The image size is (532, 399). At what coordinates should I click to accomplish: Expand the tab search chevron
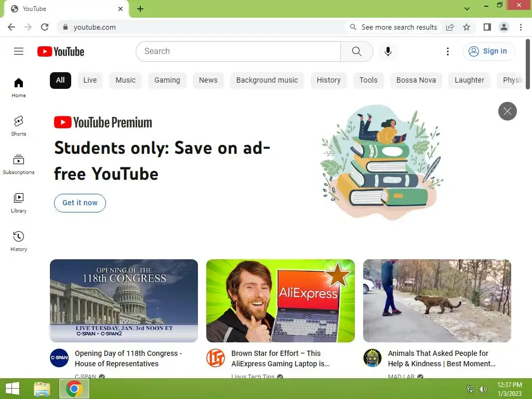(x=467, y=9)
